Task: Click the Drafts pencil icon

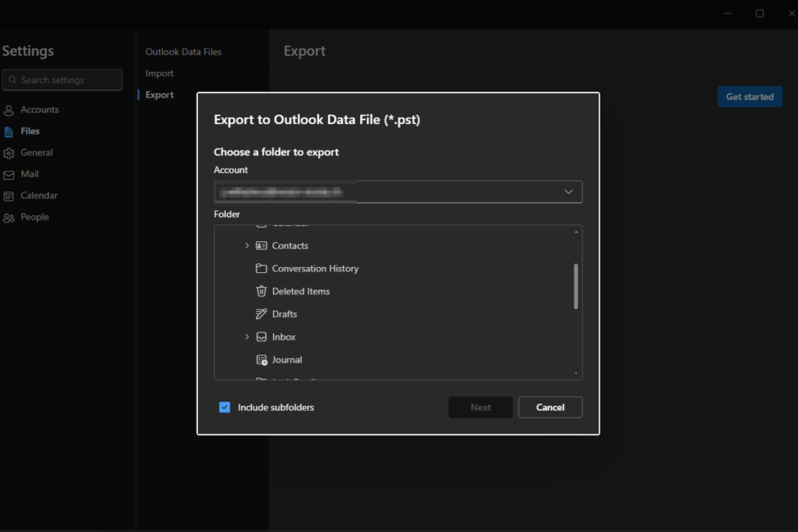Action: point(261,314)
